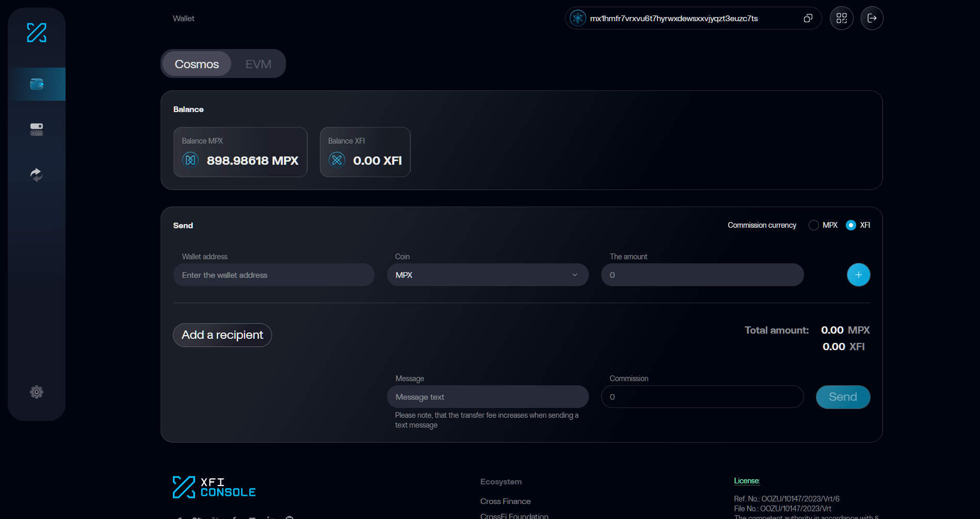Select MPX as commission currency
This screenshot has height=519, width=980.
point(814,225)
